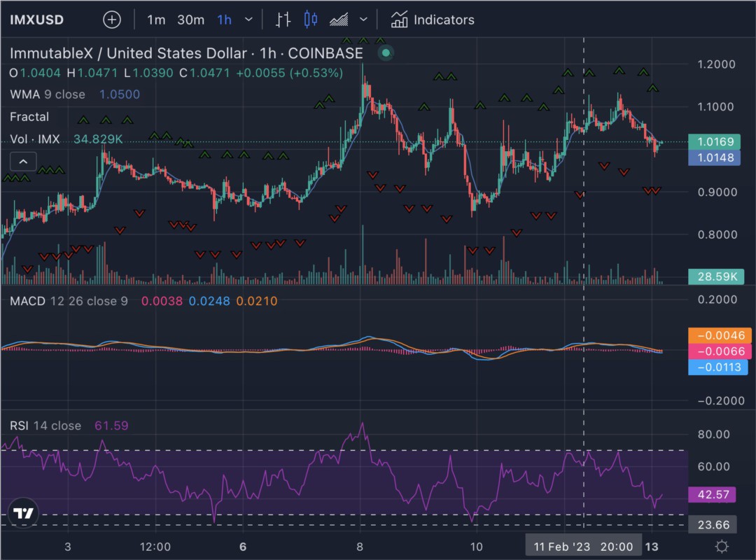This screenshot has height=560, width=756.
Task: Switch to the 1m timeframe
Action: pos(155,20)
